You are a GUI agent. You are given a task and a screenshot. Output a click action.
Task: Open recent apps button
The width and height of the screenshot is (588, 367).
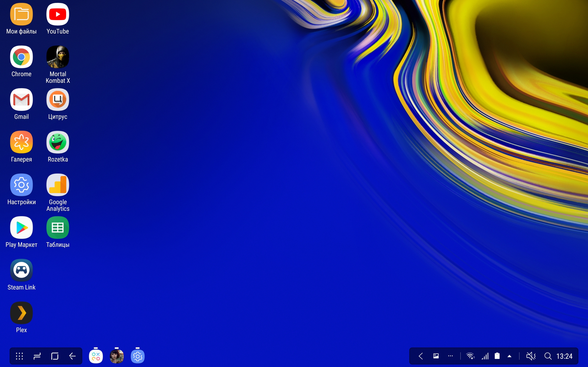pyautogui.click(x=37, y=356)
